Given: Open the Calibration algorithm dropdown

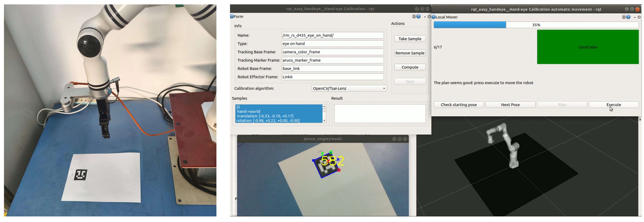Looking at the screenshot, I should click(349, 88).
